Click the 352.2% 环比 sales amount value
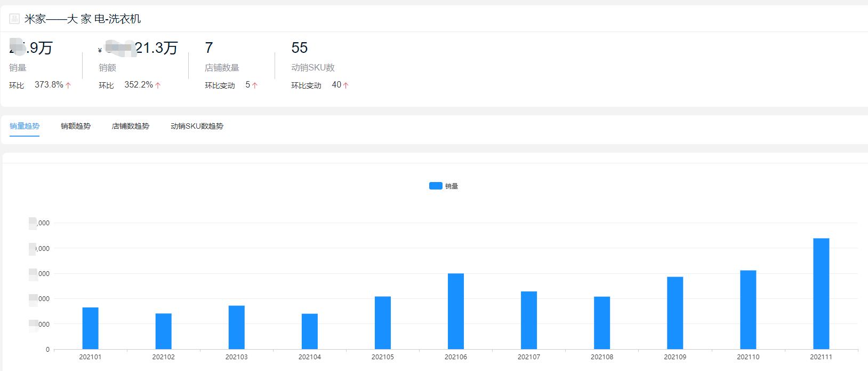Image resolution: width=868 pixels, height=371 pixels. point(139,85)
